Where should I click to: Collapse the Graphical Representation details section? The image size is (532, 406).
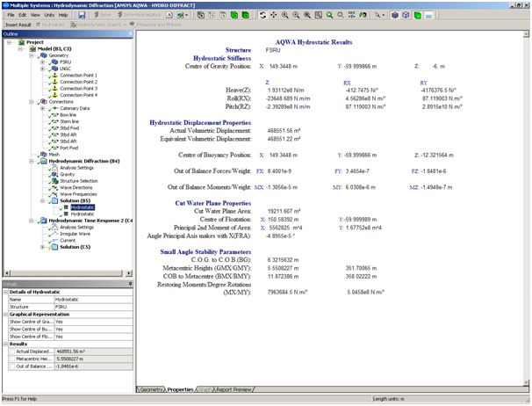tap(4, 315)
